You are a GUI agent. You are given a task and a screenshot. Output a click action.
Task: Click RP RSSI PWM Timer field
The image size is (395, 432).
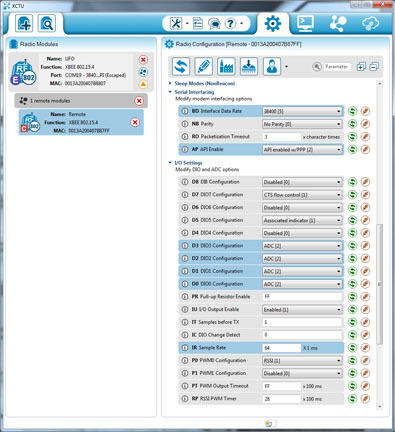pyautogui.click(x=282, y=399)
